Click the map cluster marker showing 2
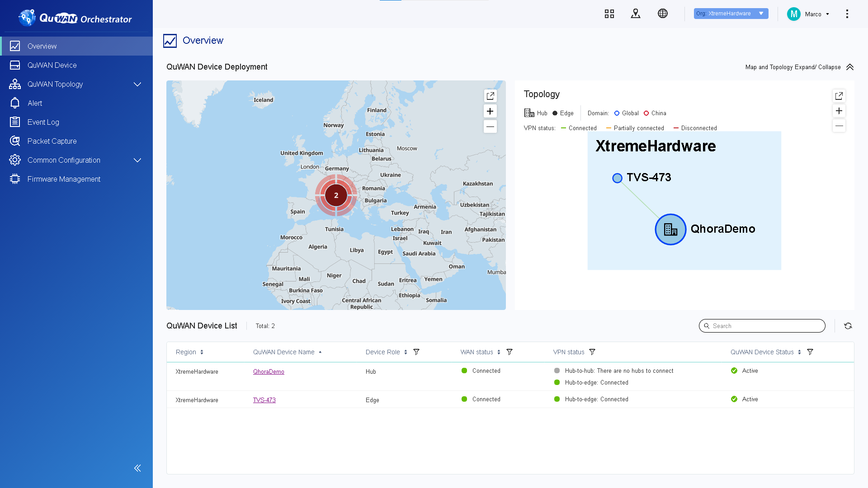This screenshot has height=488, width=868. click(336, 195)
